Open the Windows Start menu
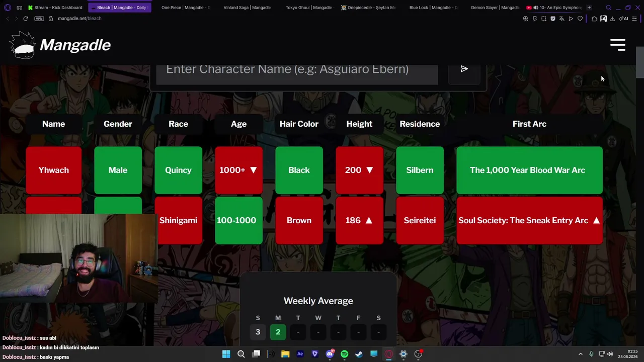Image resolution: width=644 pixels, height=362 pixels. click(226, 354)
